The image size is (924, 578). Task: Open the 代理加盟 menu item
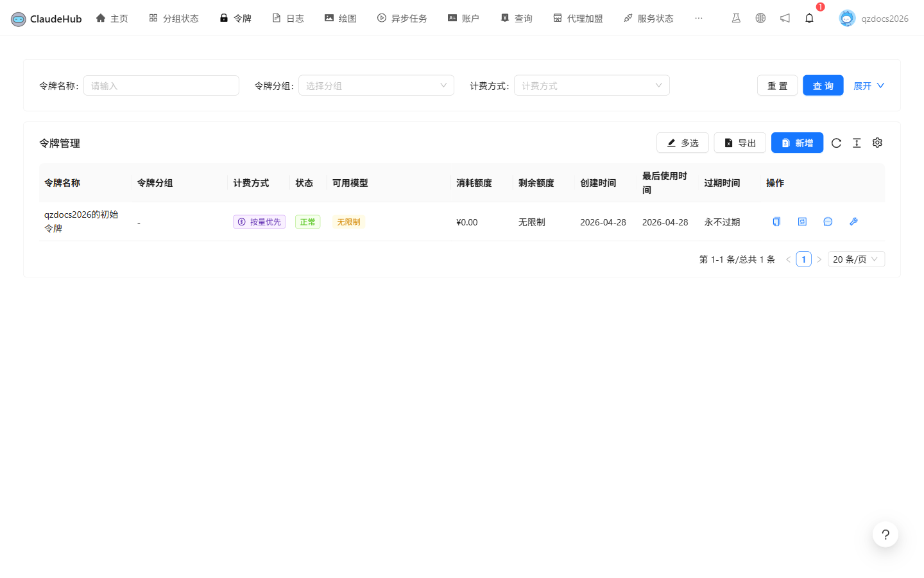click(578, 18)
